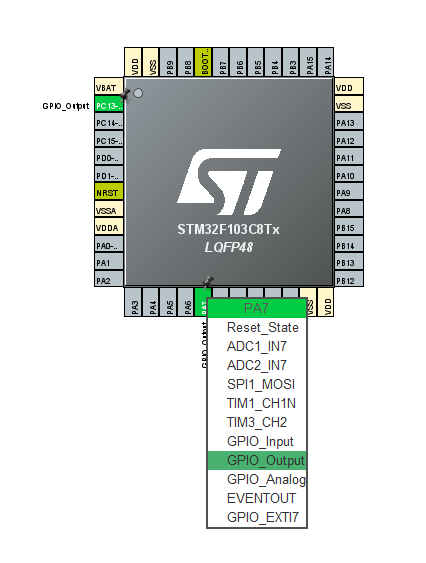
Task: Click the PA7 header of the popup menu
Action: 257,308
